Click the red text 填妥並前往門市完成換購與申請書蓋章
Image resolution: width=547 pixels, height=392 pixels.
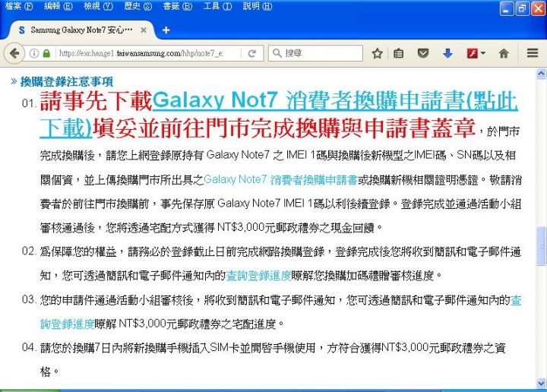click(284, 128)
